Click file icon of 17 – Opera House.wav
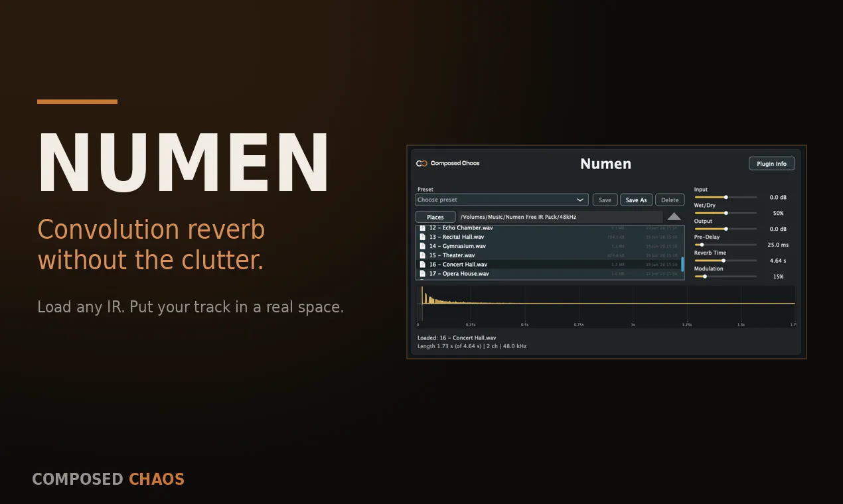 coord(422,273)
